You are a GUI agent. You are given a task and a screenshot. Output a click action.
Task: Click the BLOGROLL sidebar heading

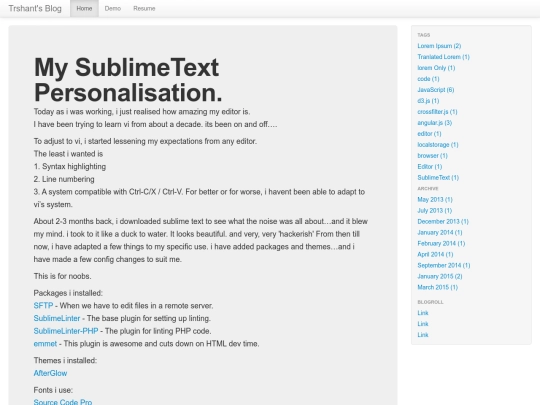point(430,302)
